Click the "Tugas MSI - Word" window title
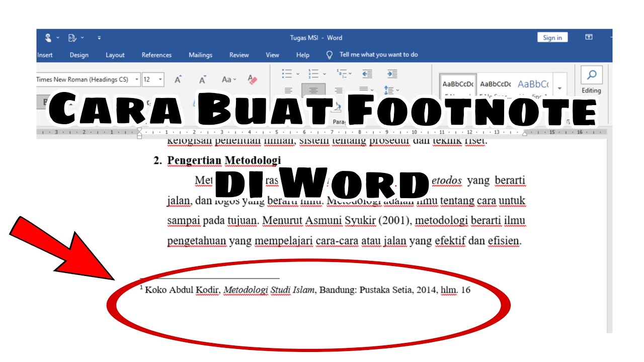644x362 pixels. click(x=316, y=38)
